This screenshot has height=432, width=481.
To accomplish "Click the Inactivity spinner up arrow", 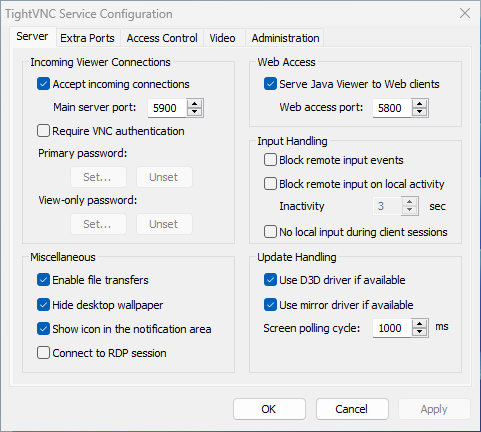I will click(410, 202).
